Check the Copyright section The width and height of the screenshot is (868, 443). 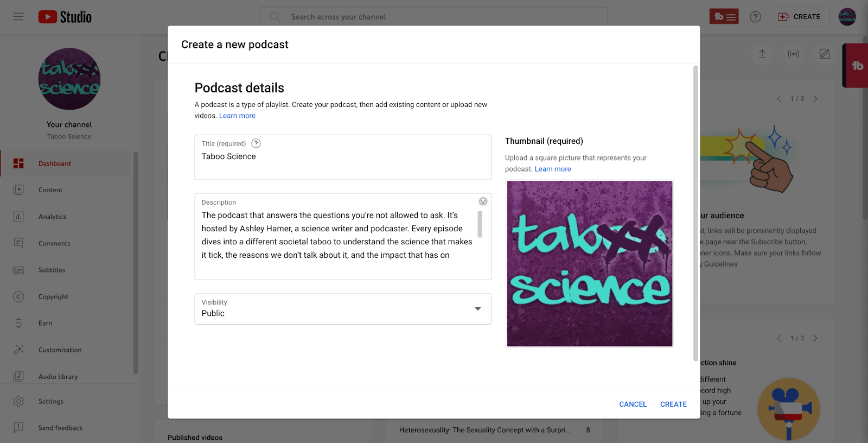point(53,296)
